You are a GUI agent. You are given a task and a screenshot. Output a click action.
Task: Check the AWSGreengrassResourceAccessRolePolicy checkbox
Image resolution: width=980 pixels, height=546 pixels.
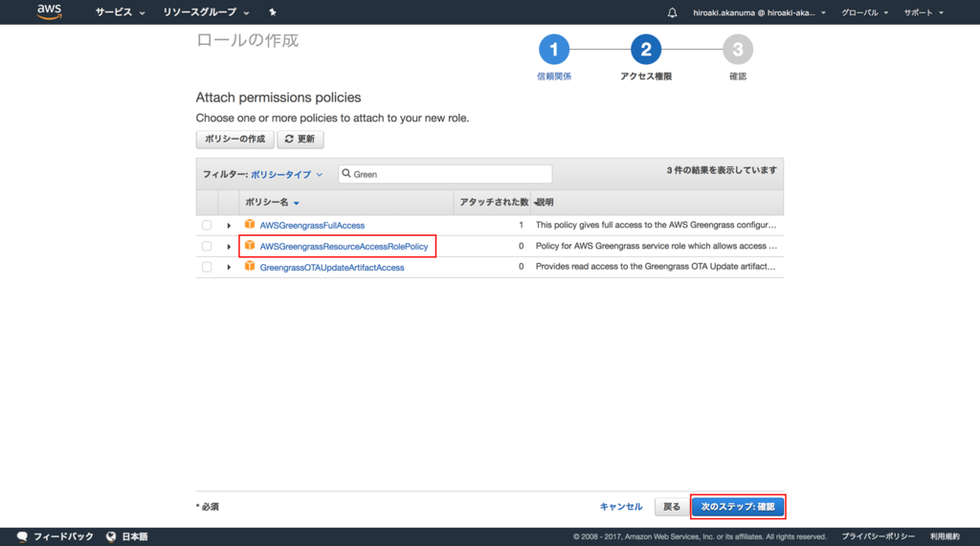pos(207,246)
